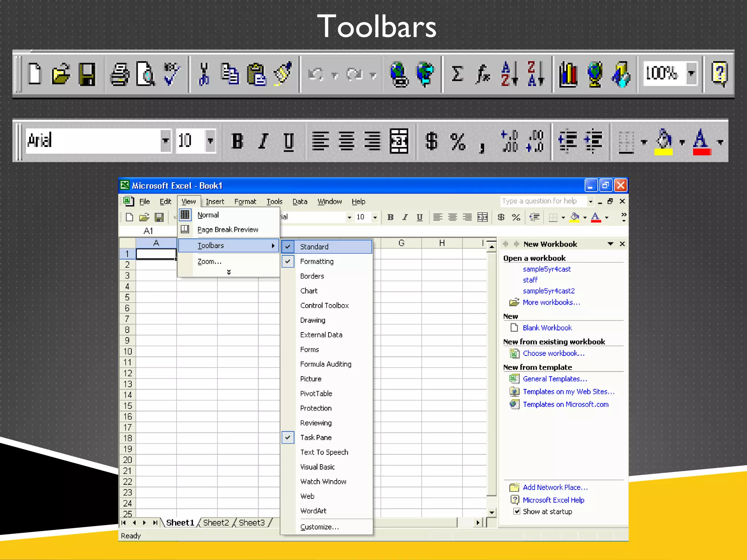Switch to the Sheet2 worksheet tab

pos(216,523)
